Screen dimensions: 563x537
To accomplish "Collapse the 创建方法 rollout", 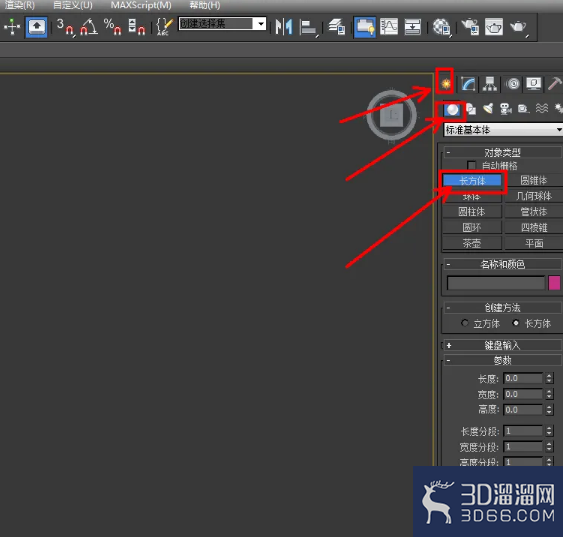I will 503,308.
